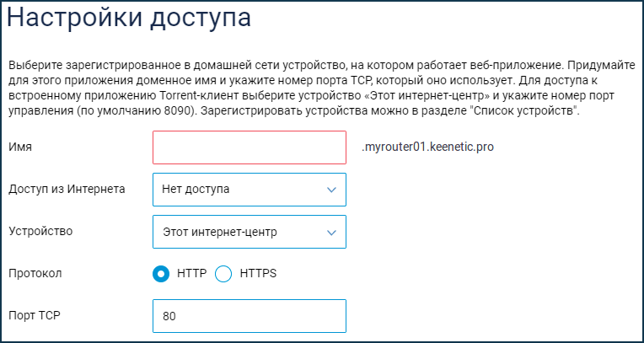Click the Имя field label
The height and width of the screenshot is (343, 644).
(x=20, y=147)
